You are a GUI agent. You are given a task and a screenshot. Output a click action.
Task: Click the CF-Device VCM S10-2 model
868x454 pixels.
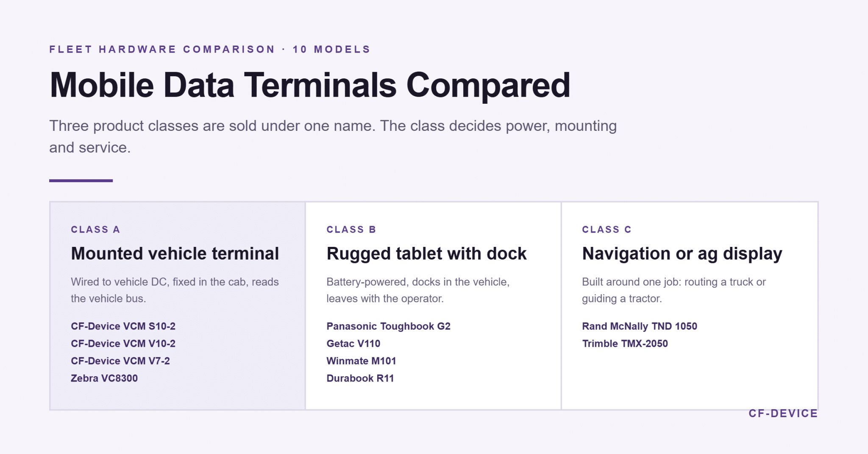click(123, 326)
